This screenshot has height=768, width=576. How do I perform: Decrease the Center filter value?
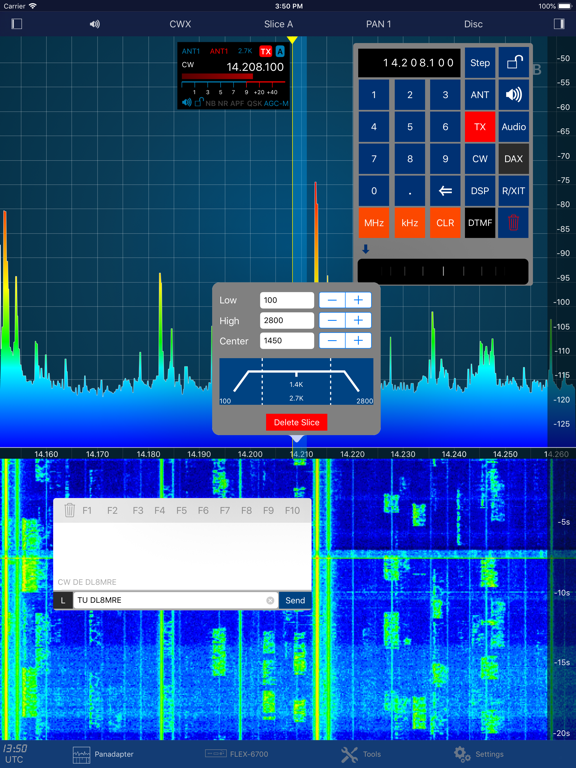[x=332, y=340]
